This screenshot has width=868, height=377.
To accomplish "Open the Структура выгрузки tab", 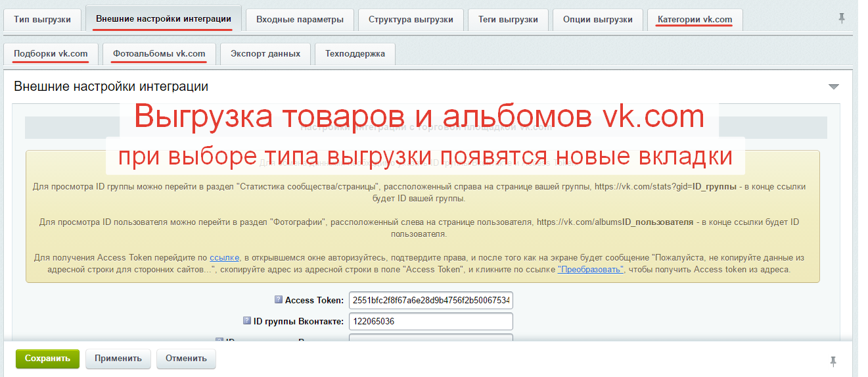I will pos(411,20).
